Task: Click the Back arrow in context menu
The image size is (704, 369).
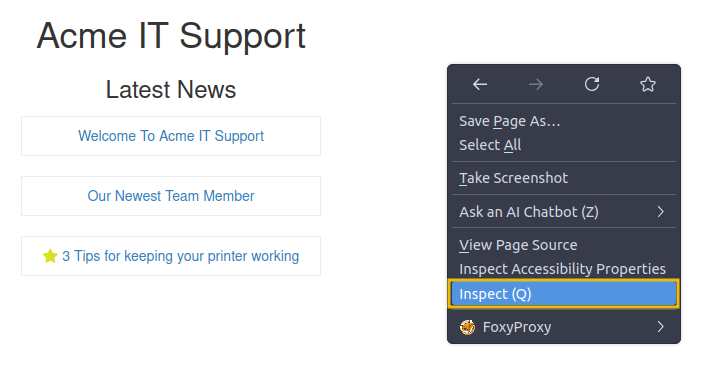Action: click(x=480, y=84)
